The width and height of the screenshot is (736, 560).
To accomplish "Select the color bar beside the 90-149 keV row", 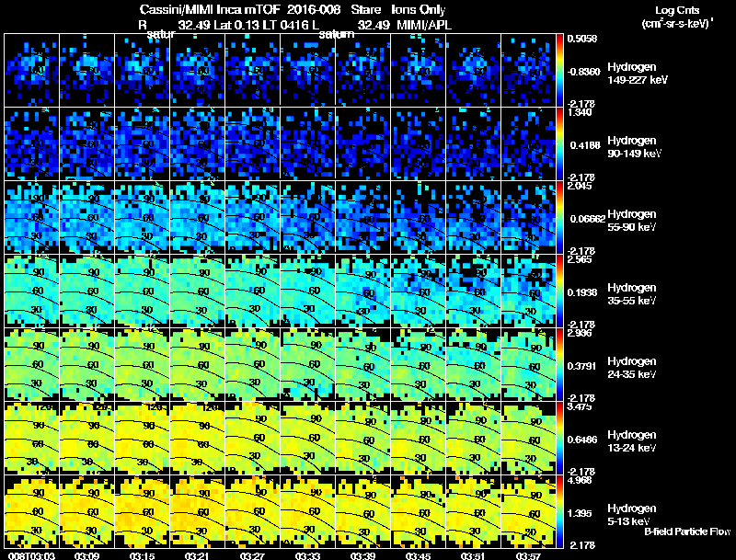I will 559,143.
